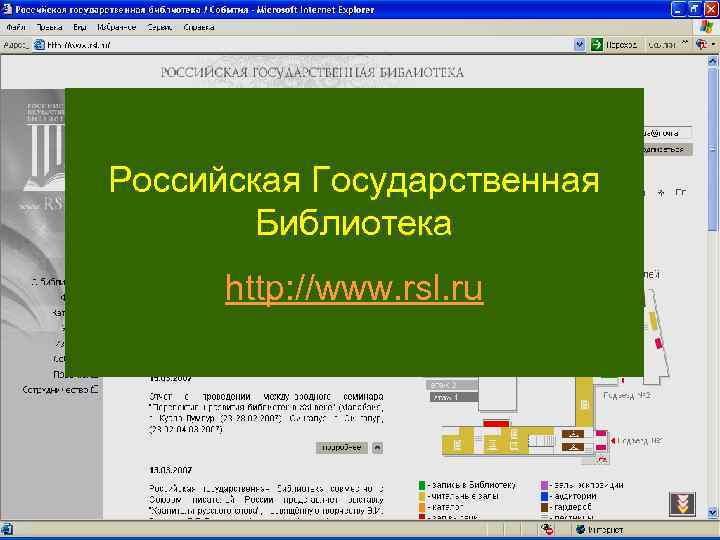720x540 pixels.
Task: Click the purple залы экспозиции legend swatch
Action: (545, 485)
